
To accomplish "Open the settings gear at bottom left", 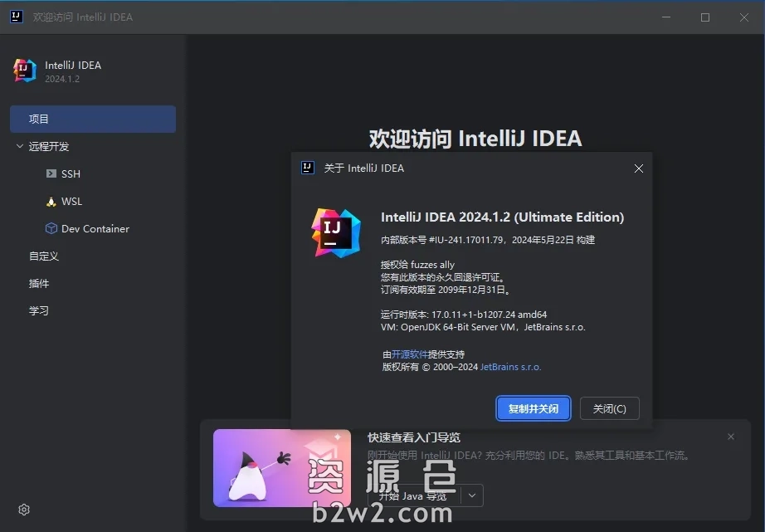I will pyautogui.click(x=23, y=510).
